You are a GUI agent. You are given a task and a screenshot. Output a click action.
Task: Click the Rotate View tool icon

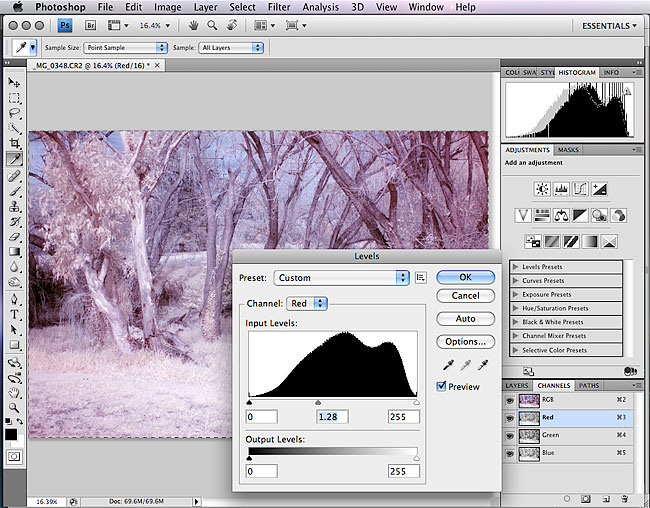pyautogui.click(x=232, y=26)
